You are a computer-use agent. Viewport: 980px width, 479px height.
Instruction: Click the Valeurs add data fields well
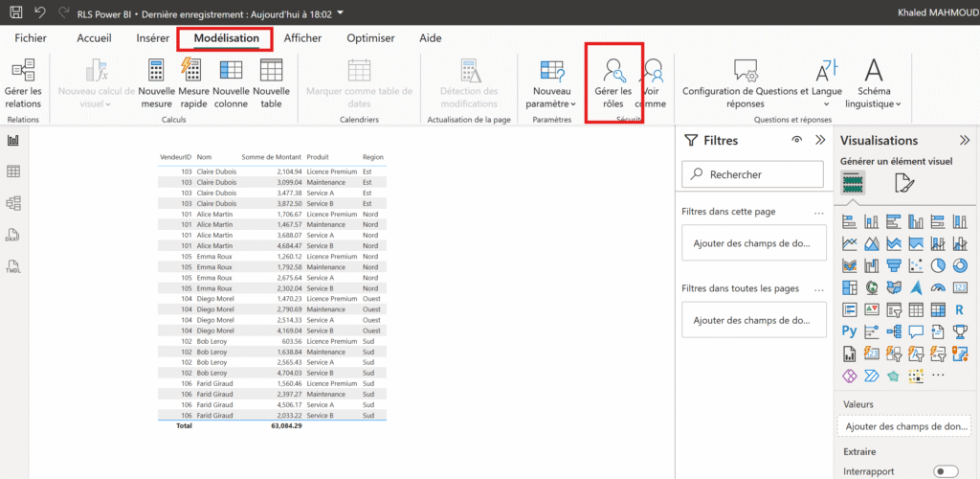pyautogui.click(x=904, y=426)
